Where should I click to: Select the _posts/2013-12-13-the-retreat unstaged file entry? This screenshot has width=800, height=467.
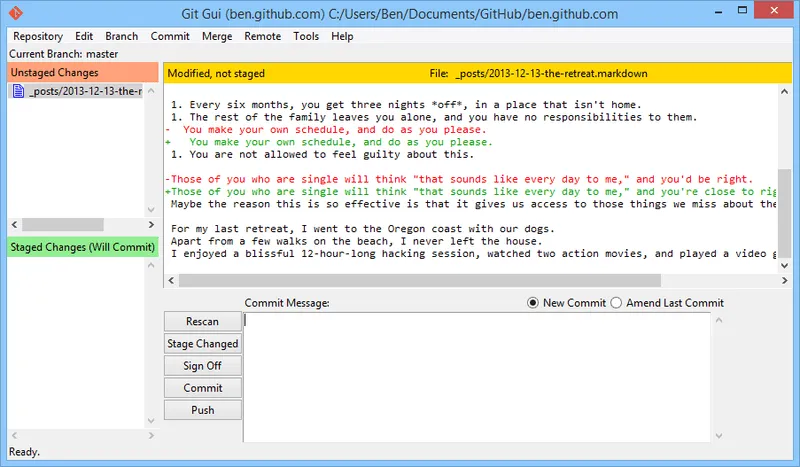click(85, 92)
